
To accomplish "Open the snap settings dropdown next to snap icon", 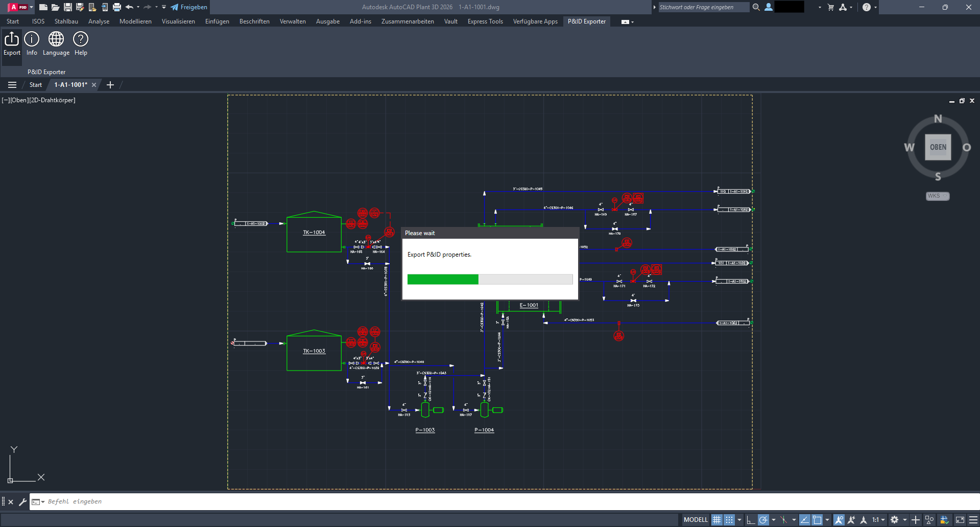I will [x=739, y=519].
